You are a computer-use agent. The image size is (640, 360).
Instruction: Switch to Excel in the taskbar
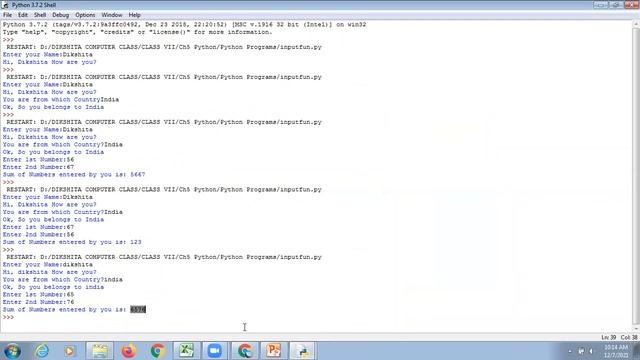[x=187, y=351]
